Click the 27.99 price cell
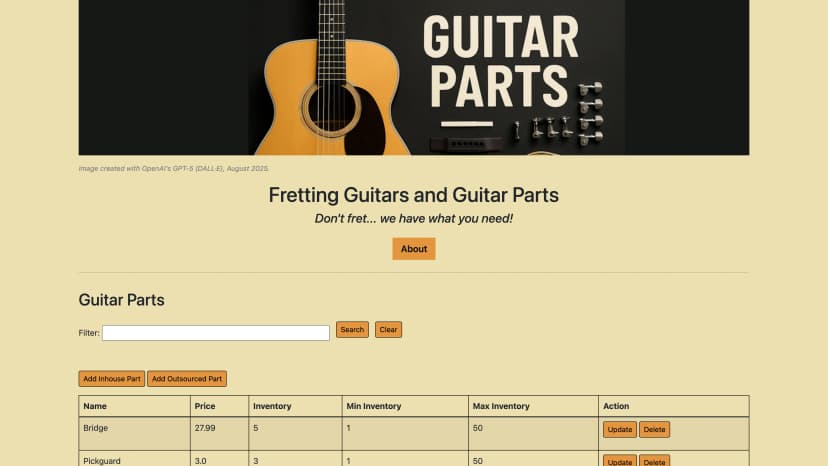The width and height of the screenshot is (828, 466). (x=204, y=428)
